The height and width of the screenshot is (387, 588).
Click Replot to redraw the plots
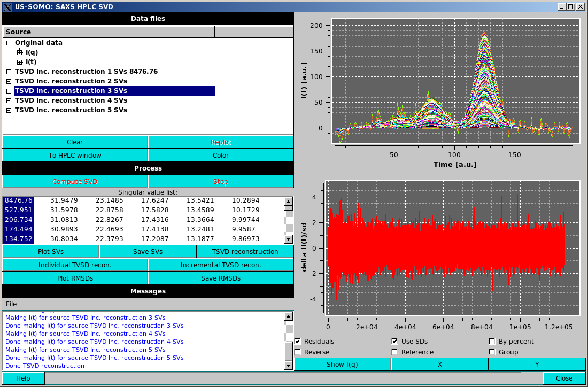tap(220, 142)
